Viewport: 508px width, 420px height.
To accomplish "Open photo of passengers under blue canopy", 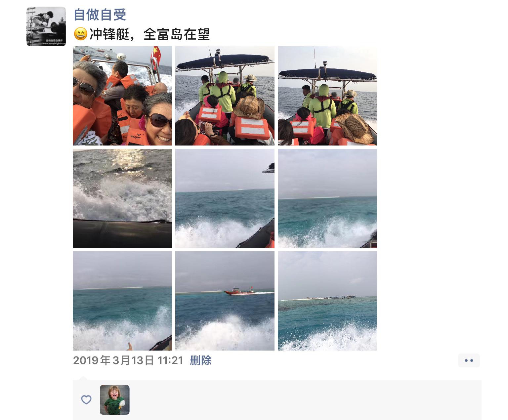I will pos(225,96).
